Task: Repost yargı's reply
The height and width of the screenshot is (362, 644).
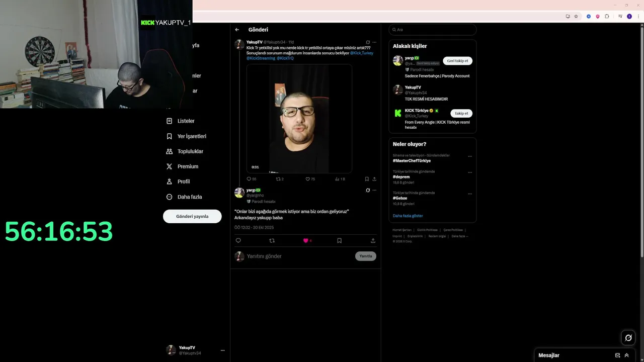Action: [x=272, y=241]
